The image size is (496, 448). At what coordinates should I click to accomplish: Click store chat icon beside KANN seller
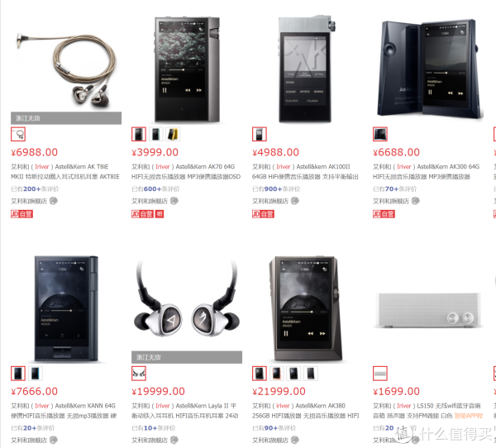pyautogui.click(x=54, y=440)
